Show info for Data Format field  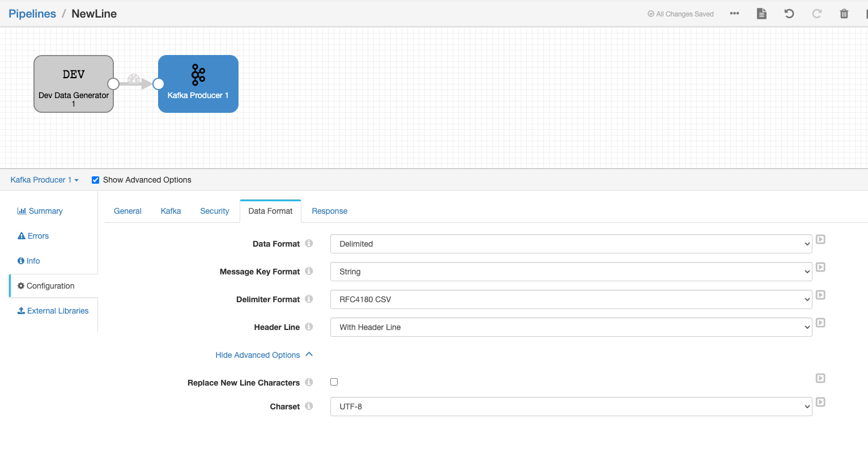click(309, 243)
